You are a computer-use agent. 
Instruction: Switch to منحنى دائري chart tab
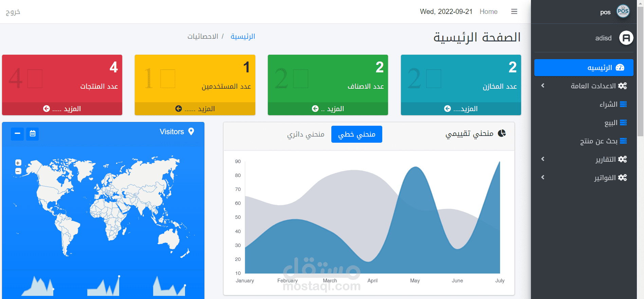[x=306, y=134]
